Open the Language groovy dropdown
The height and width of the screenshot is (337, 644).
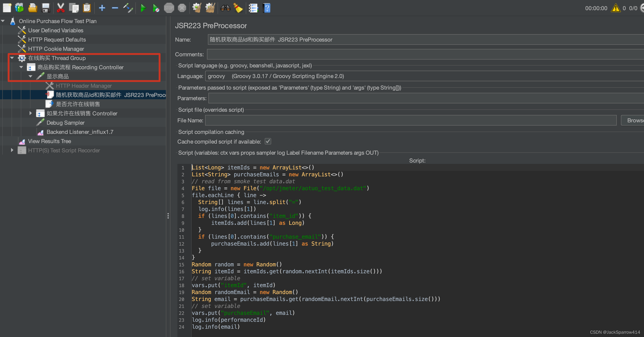(424, 76)
